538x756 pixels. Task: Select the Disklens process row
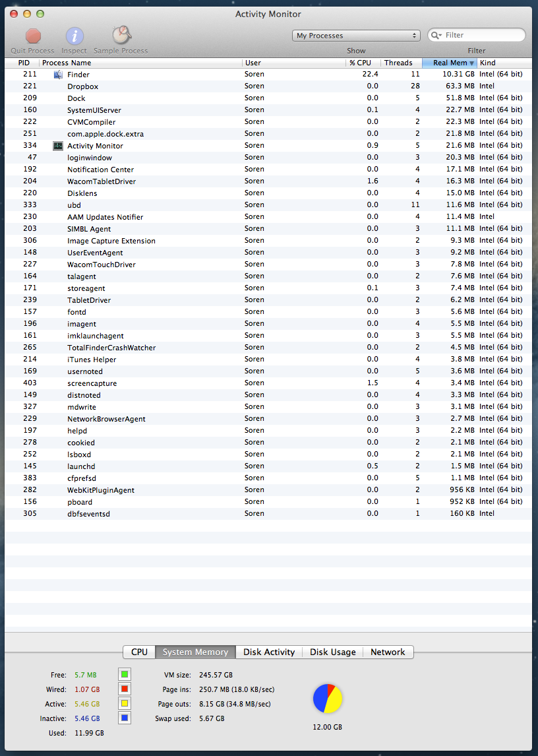pyautogui.click(x=268, y=193)
